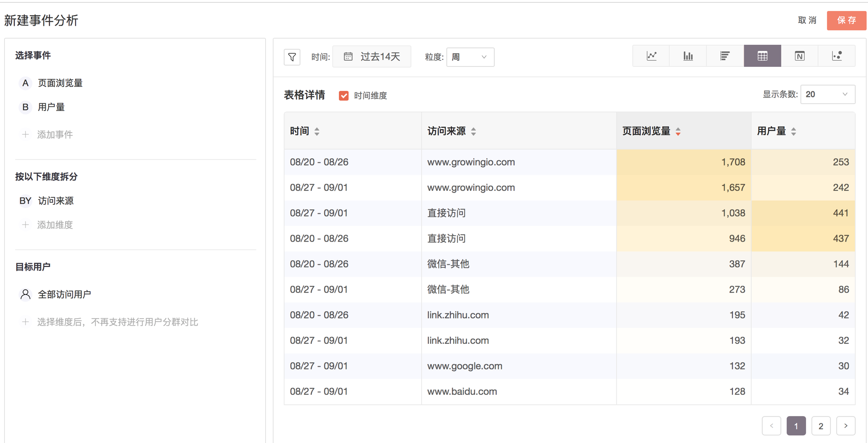Switch to big number view icon

[x=799, y=56]
